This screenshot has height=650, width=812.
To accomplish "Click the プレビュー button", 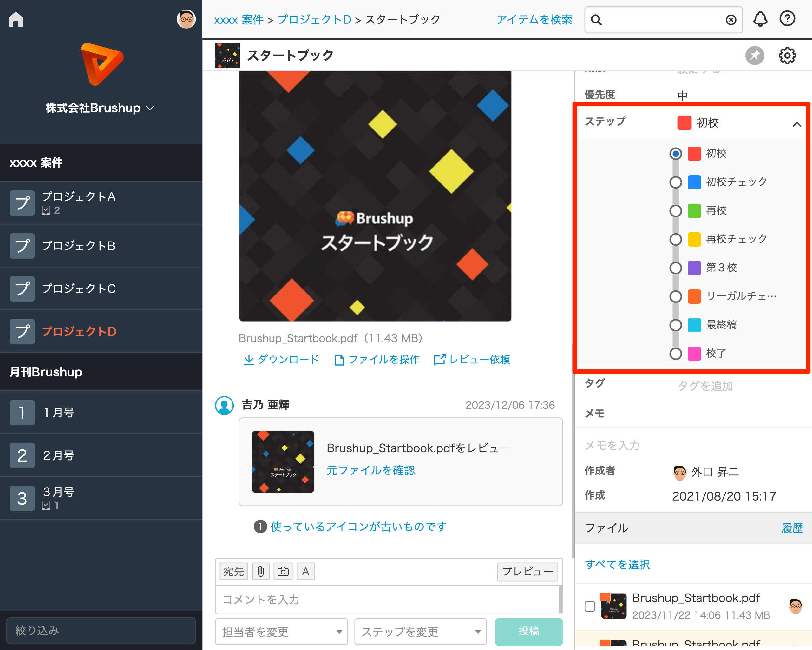I will [527, 572].
